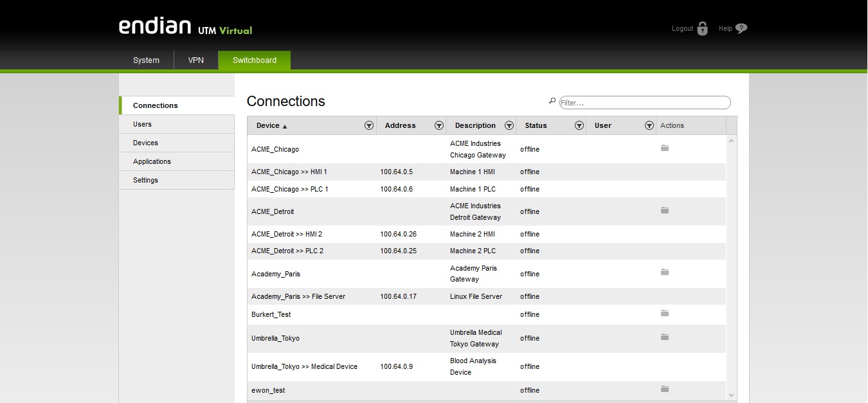The height and width of the screenshot is (403, 868).
Task: Click folder icon for Burkert_Test
Action: tap(665, 314)
